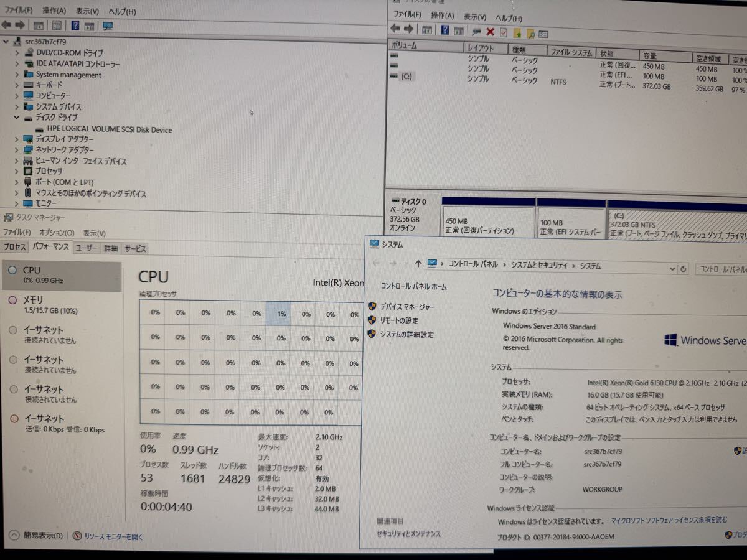
Task: Open the System window address bar dropdown
Action: click(672, 269)
